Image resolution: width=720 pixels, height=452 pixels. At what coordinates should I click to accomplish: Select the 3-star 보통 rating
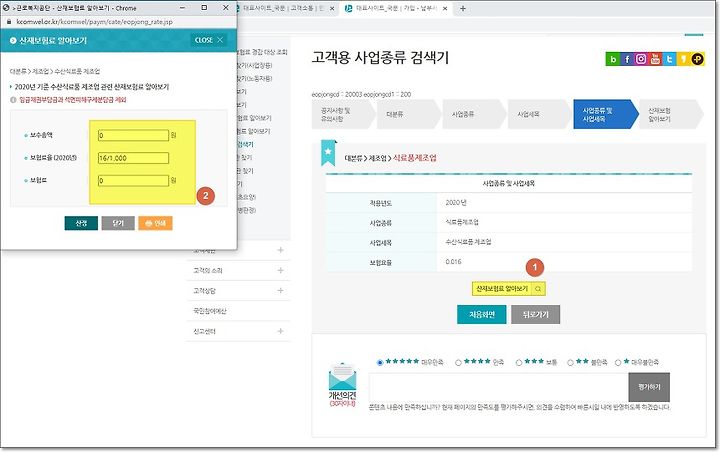coord(518,362)
